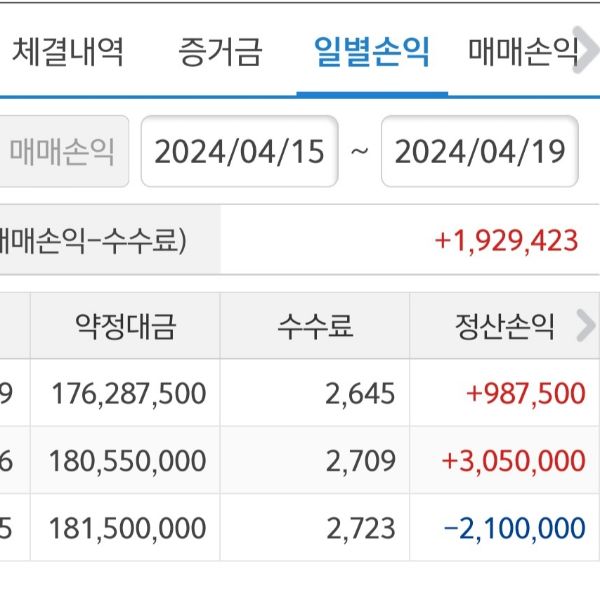Sort by 수수료 column header
The height and width of the screenshot is (600, 600).
click(315, 326)
